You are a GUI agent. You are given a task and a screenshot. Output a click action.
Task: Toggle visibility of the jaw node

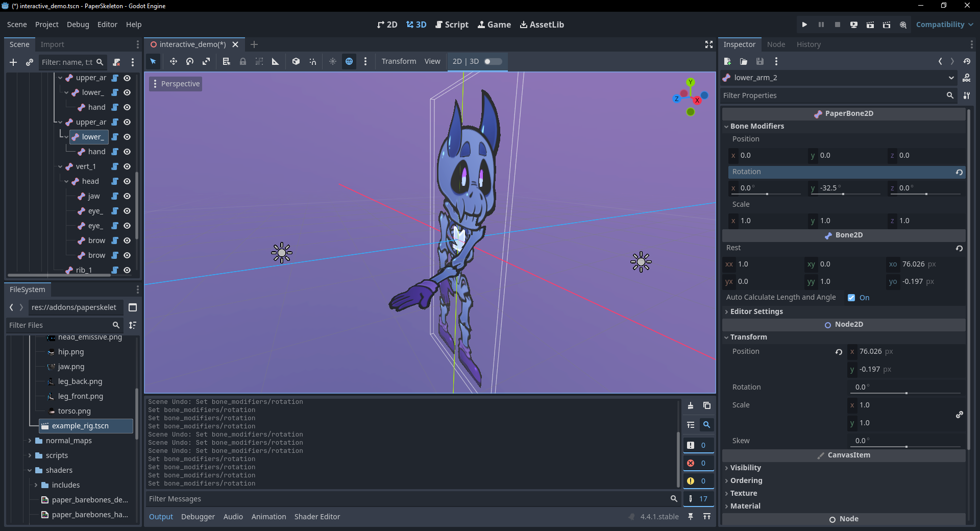(127, 196)
